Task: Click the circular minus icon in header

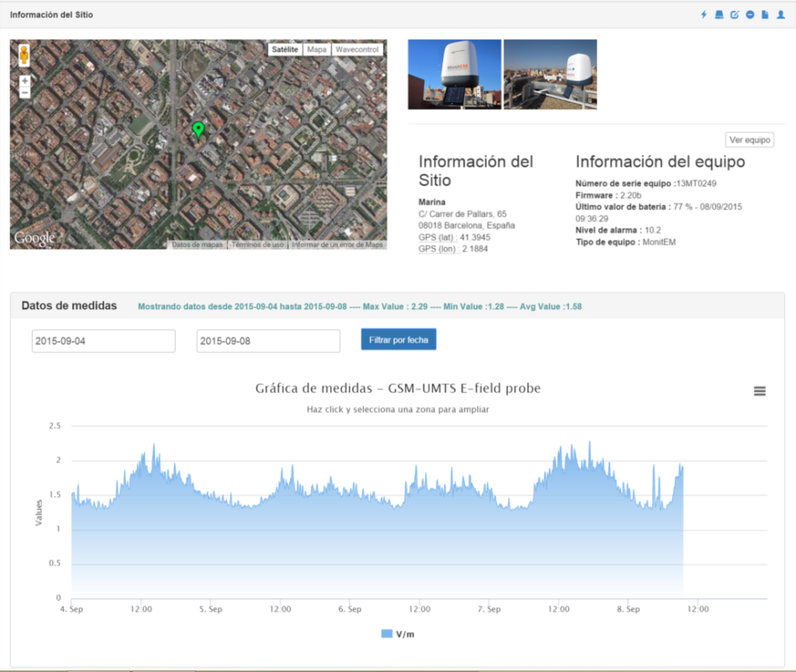Action: (x=750, y=15)
